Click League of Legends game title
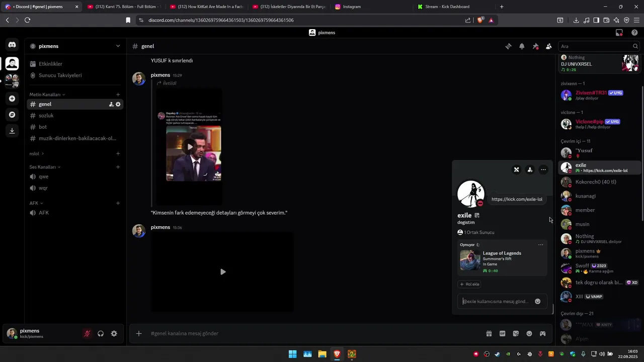 pos(502,253)
